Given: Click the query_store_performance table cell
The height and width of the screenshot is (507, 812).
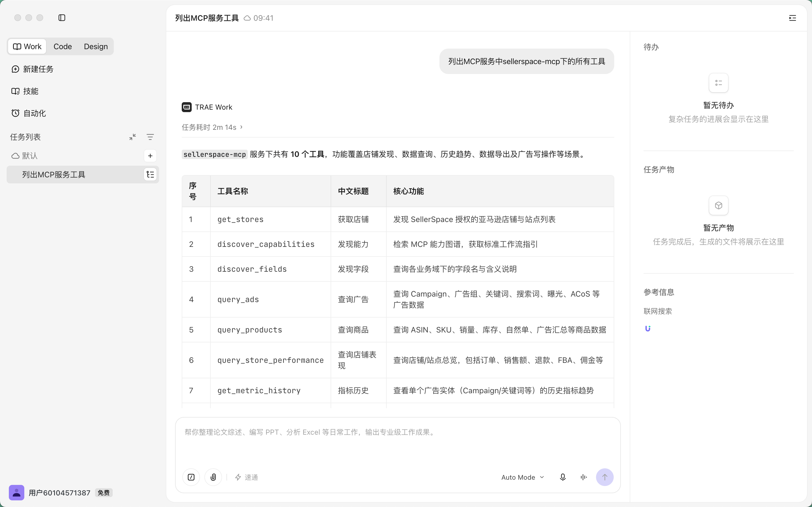Looking at the screenshot, I should (x=270, y=360).
